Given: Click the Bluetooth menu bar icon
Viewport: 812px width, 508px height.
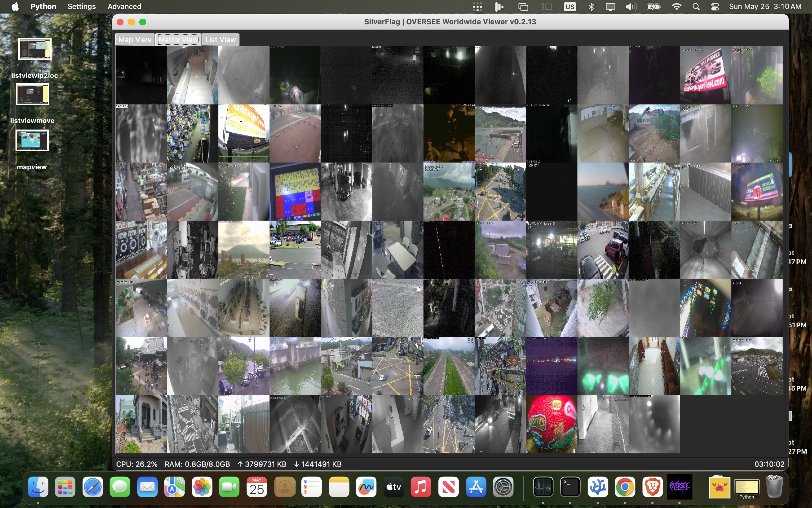Looking at the screenshot, I should pos(591,7).
